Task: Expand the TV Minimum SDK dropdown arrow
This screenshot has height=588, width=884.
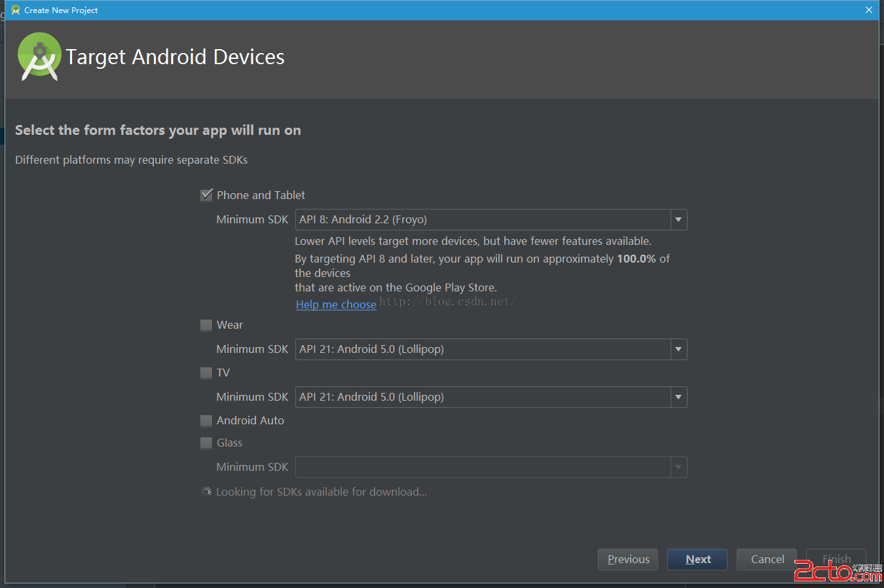Action: point(678,397)
